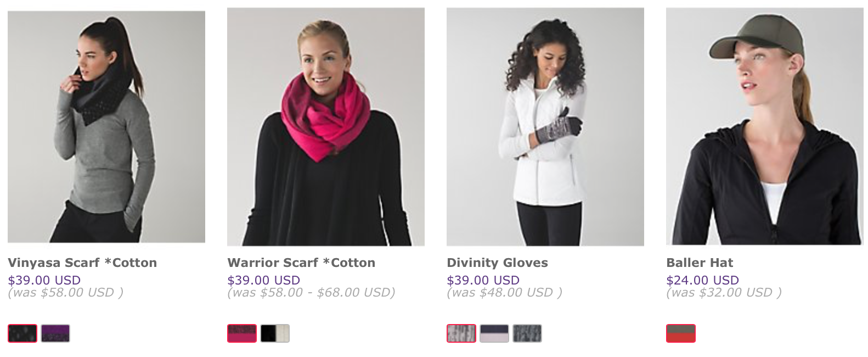
Task: Choose the purple Vinyasa Scarf swatch
Action: point(55,333)
